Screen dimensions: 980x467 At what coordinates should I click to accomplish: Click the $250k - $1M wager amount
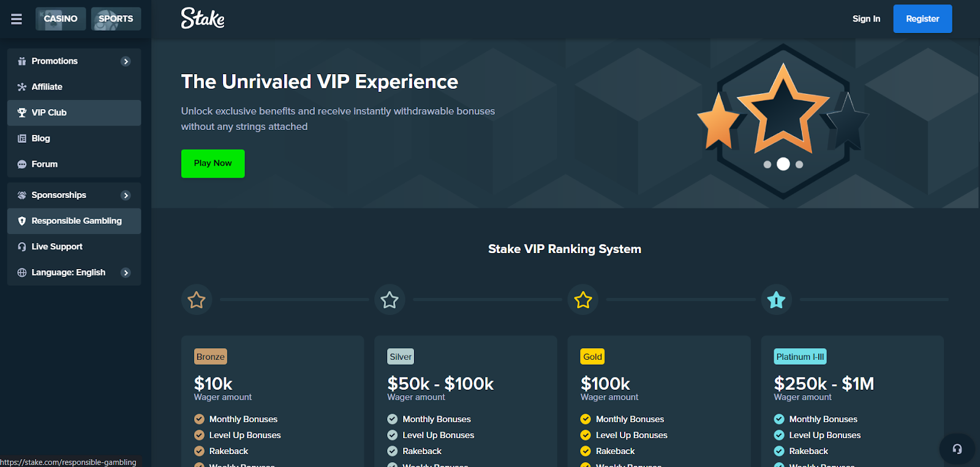tap(824, 384)
